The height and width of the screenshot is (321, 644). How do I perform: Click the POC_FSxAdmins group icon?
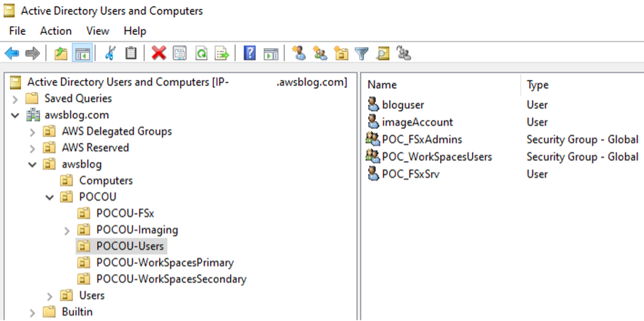click(372, 139)
